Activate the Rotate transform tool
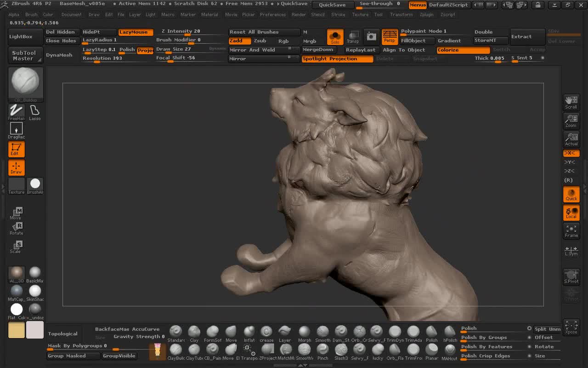Viewport: 588px width, 368px height. (x=17, y=229)
